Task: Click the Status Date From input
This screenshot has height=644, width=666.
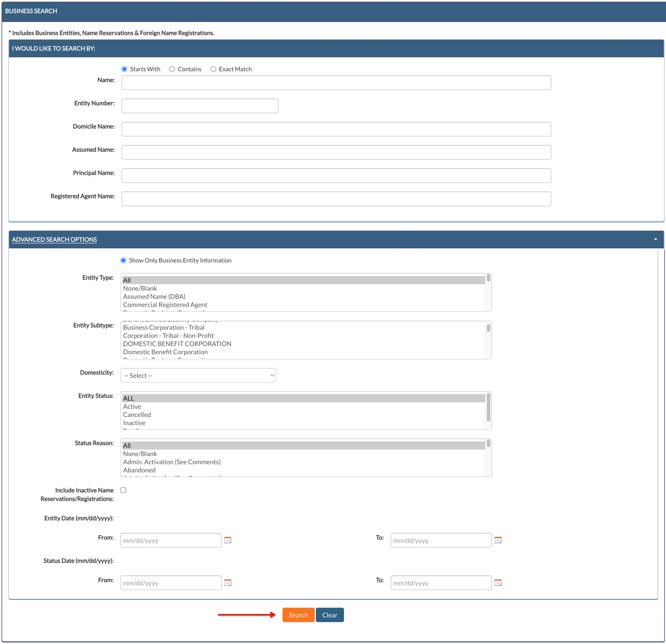Action: click(171, 583)
